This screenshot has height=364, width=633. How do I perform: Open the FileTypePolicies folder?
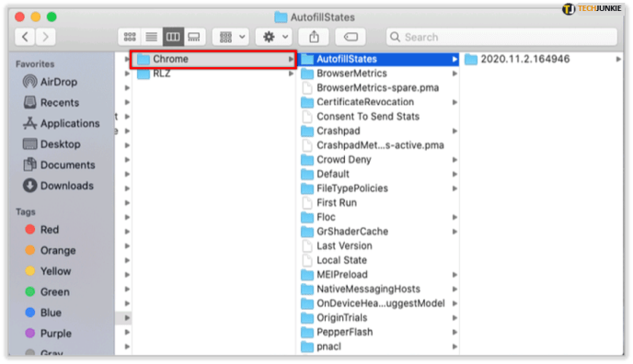pyautogui.click(x=379, y=188)
